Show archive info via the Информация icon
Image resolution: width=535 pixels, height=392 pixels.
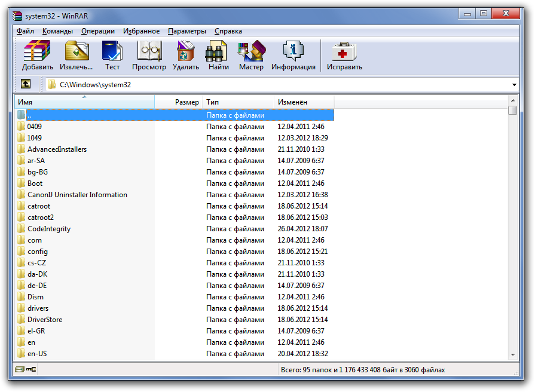tap(293, 51)
